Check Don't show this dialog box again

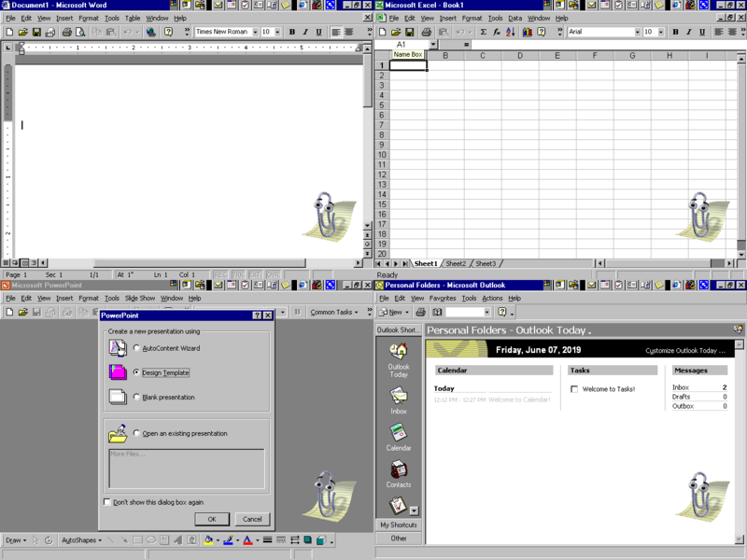tap(107, 502)
